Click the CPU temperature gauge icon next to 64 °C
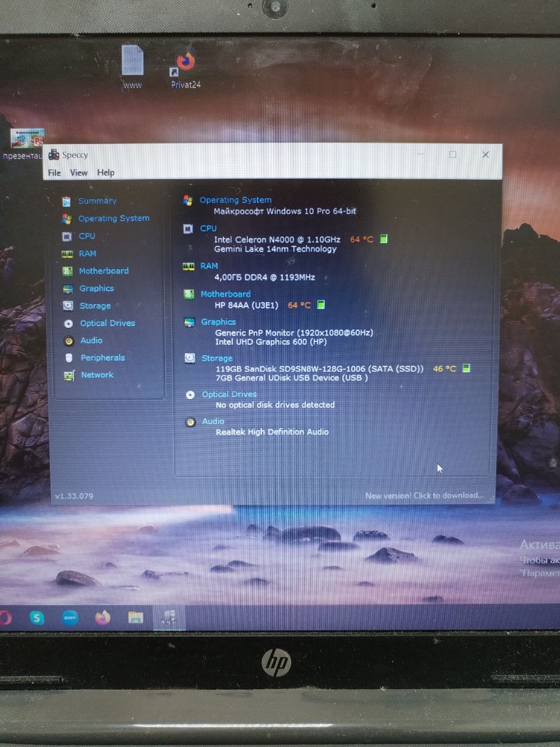This screenshot has height=747, width=560. coord(384,239)
